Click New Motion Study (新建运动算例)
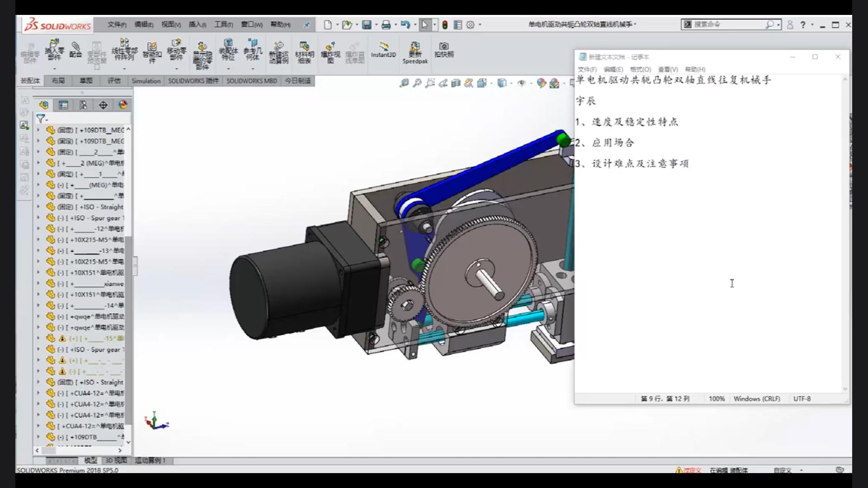868x488 pixels. coord(278,53)
